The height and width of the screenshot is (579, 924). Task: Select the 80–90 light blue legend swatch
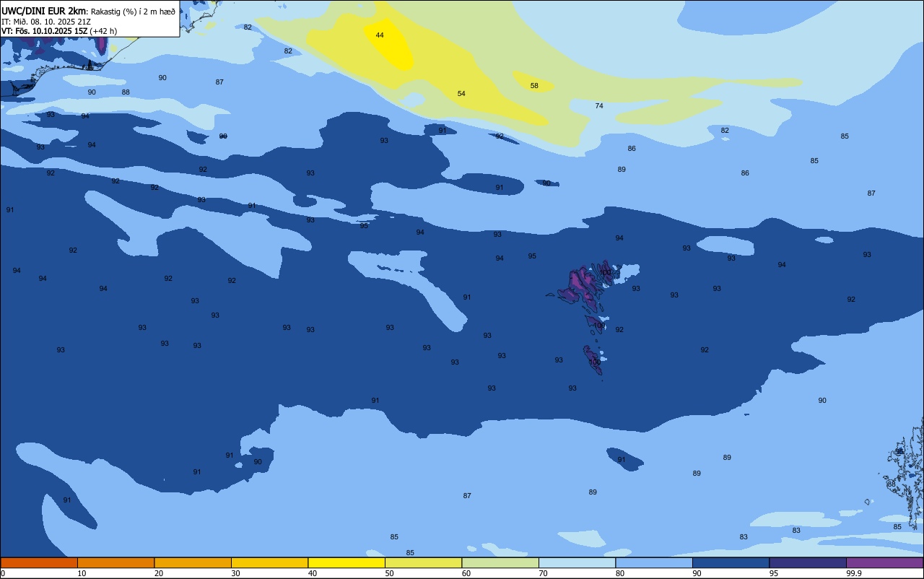coord(654,562)
